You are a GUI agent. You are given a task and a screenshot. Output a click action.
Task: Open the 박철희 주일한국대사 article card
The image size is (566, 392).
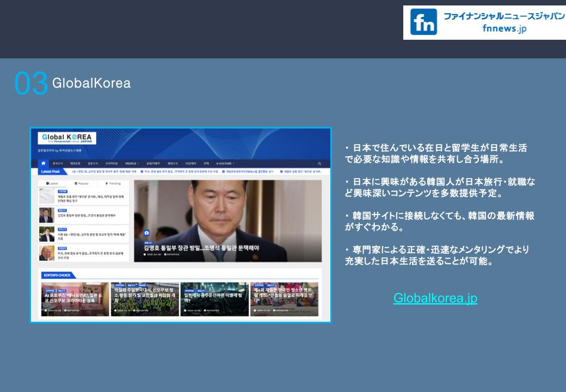point(145,299)
